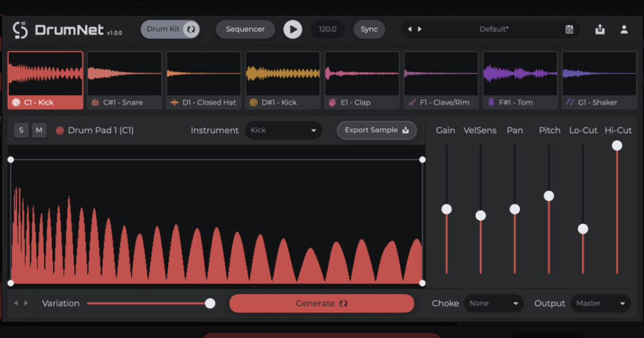Click Export Sample button

click(377, 131)
